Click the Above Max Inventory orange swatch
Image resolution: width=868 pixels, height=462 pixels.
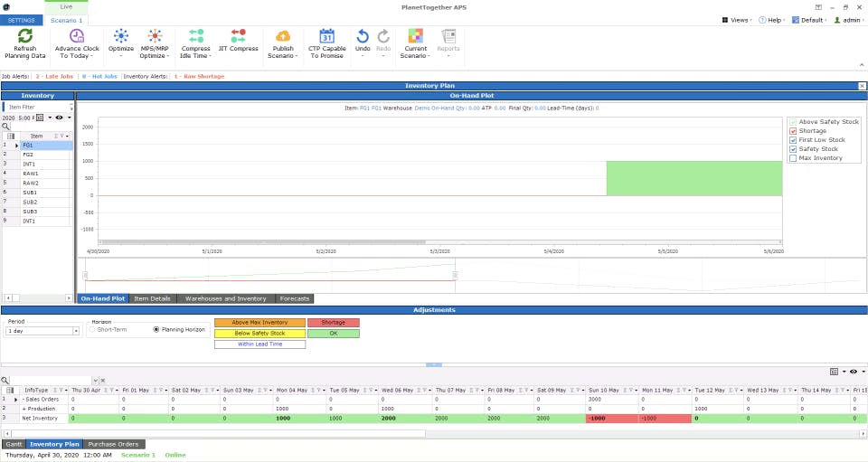259,322
